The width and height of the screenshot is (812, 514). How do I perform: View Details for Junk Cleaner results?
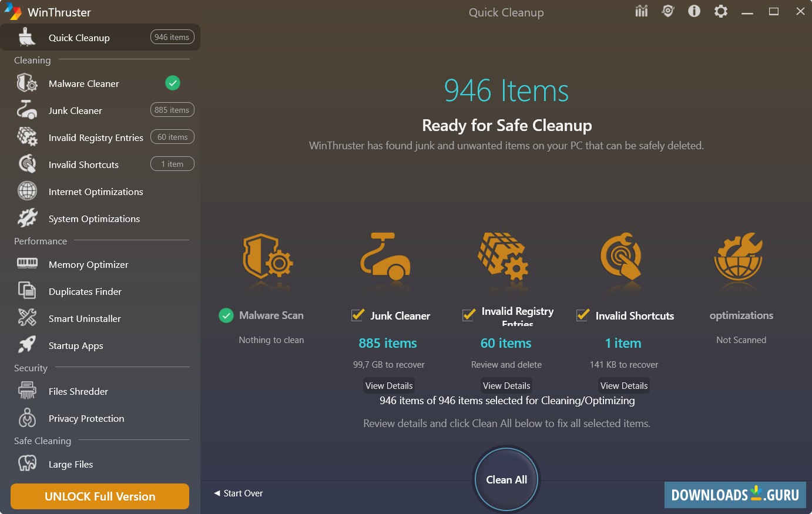(x=389, y=385)
